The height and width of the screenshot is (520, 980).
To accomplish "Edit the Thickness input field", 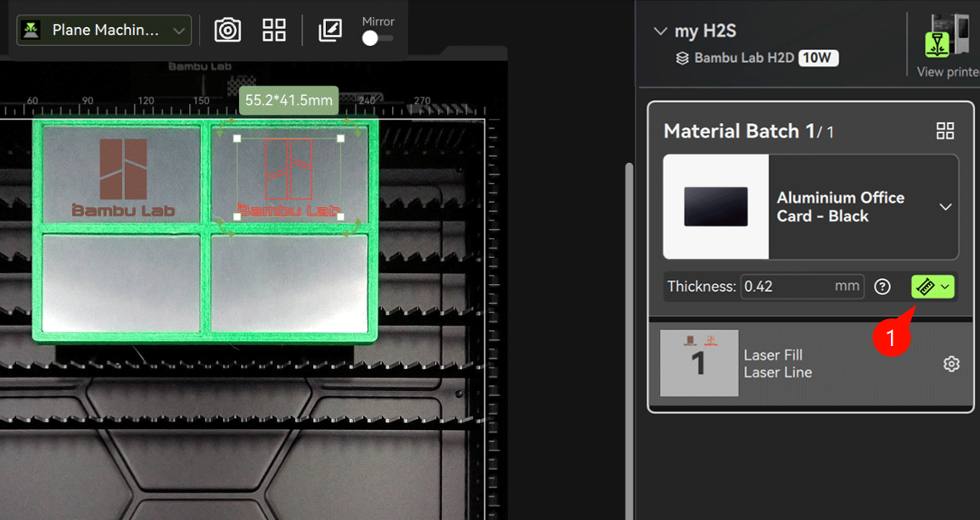I will [802, 286].
